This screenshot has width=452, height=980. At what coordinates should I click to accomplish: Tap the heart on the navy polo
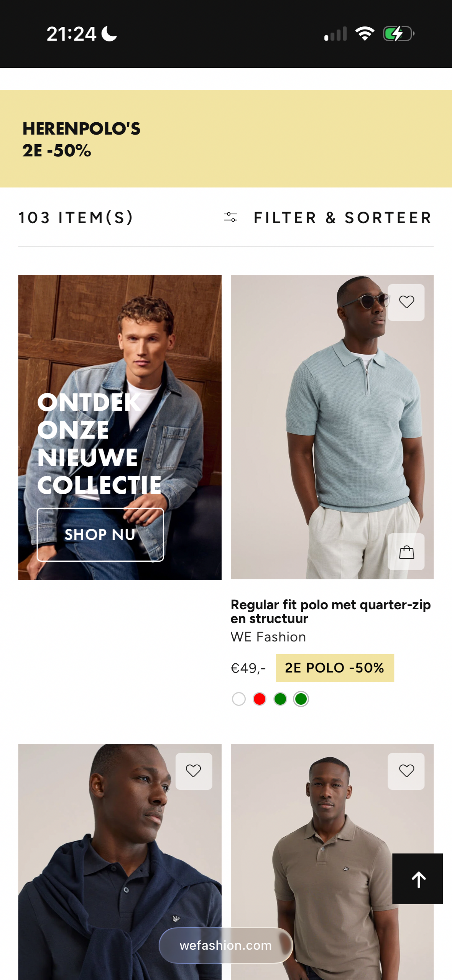(194, 771)
